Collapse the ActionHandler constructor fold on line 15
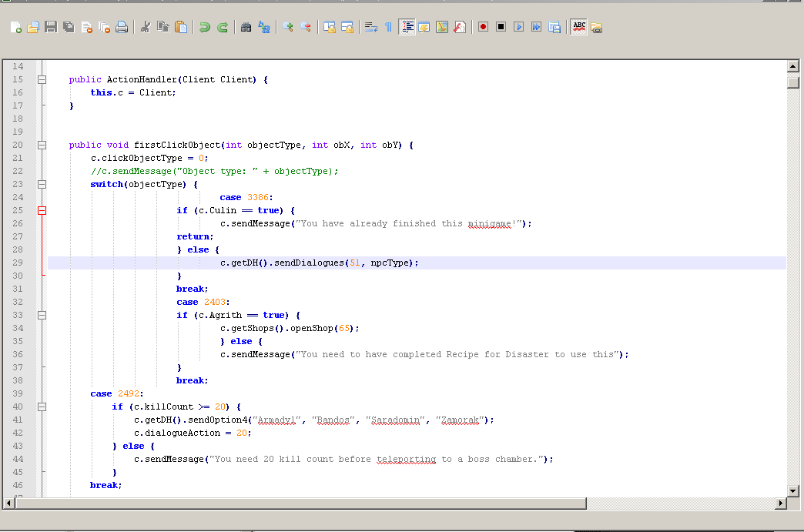 [42, 79]
